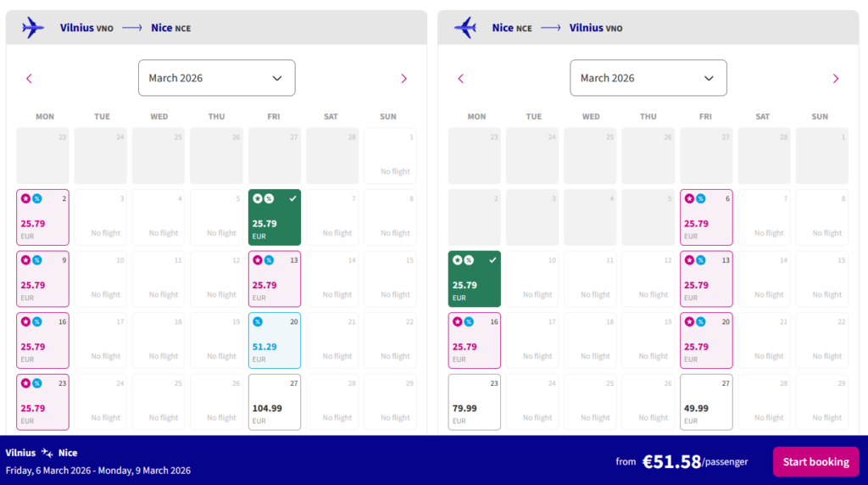
Task: Click Start booking button
Action: coord(815,462)
